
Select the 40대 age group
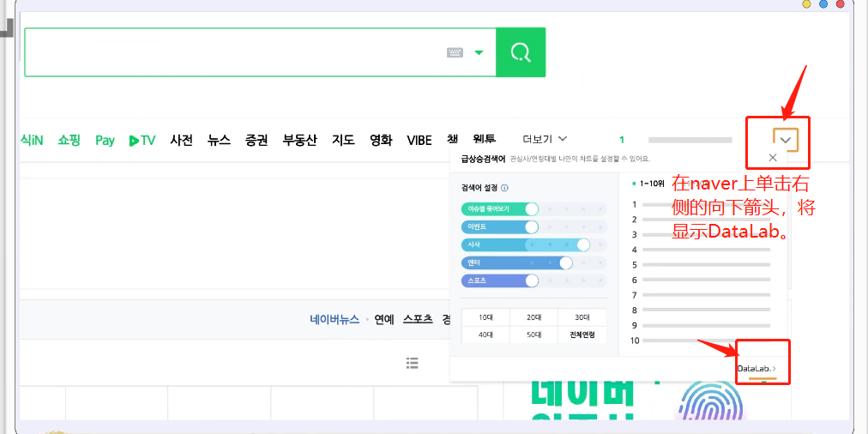[x=485, y=335]
